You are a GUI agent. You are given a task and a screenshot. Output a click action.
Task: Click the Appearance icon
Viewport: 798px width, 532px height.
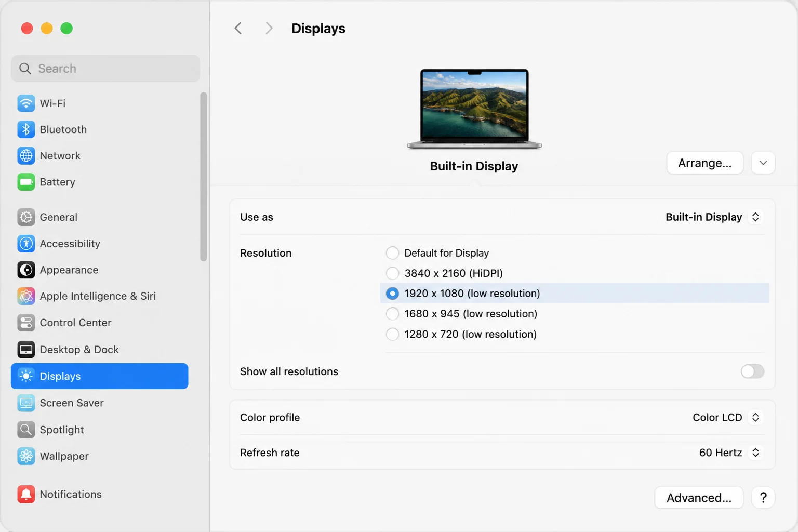(26, 270)
